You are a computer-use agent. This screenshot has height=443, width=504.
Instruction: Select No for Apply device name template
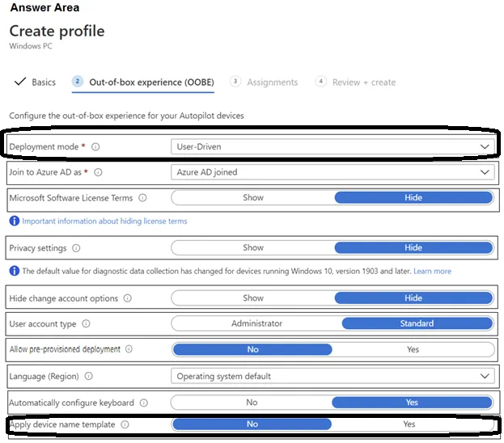pos(252,424)
